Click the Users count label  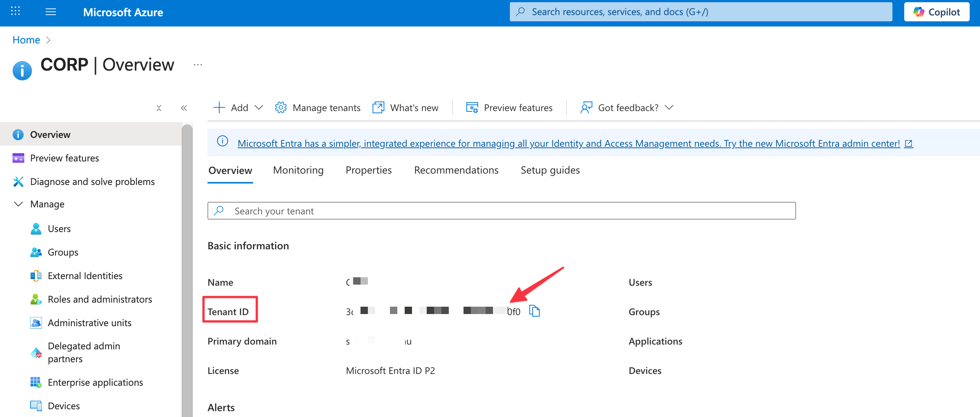point(640,282)
